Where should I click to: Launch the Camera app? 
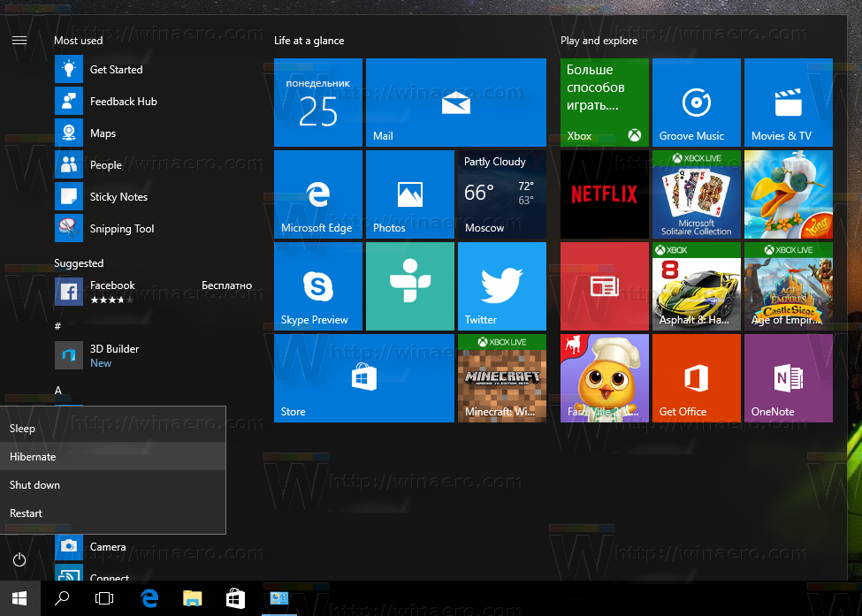pos(154,547)
